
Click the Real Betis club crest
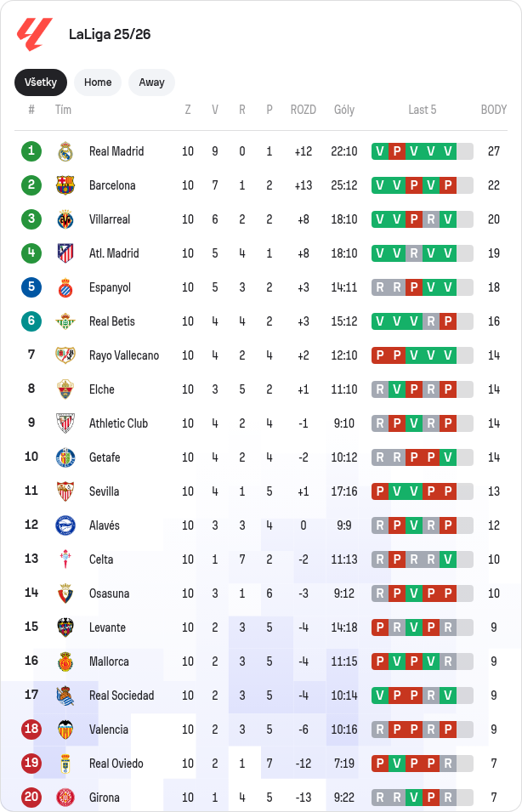coord(65,321)
